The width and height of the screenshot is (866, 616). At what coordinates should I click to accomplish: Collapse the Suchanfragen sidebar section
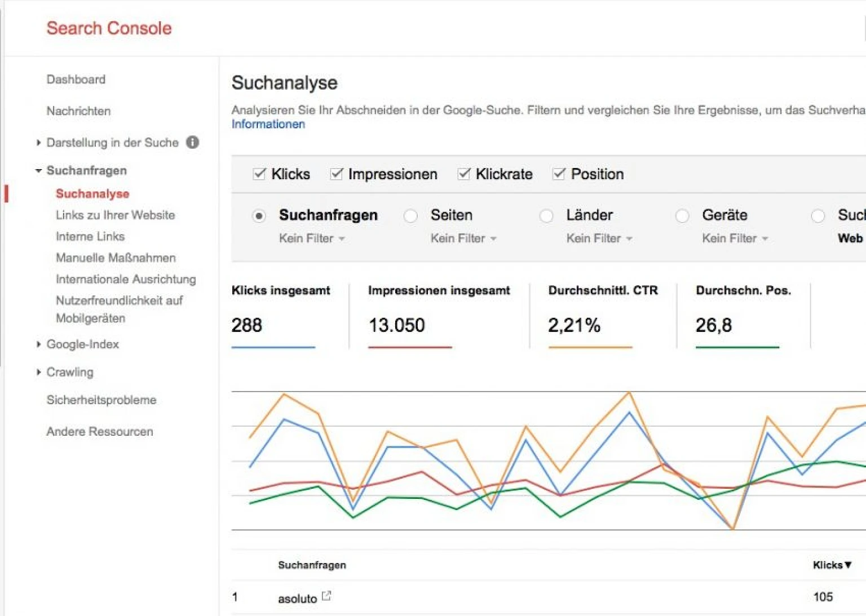click(x=38, y=170)
